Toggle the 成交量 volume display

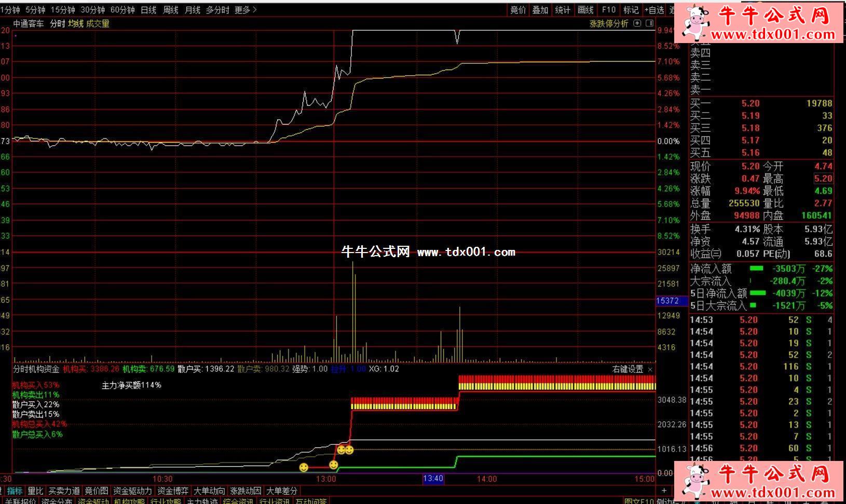point(98,24)
